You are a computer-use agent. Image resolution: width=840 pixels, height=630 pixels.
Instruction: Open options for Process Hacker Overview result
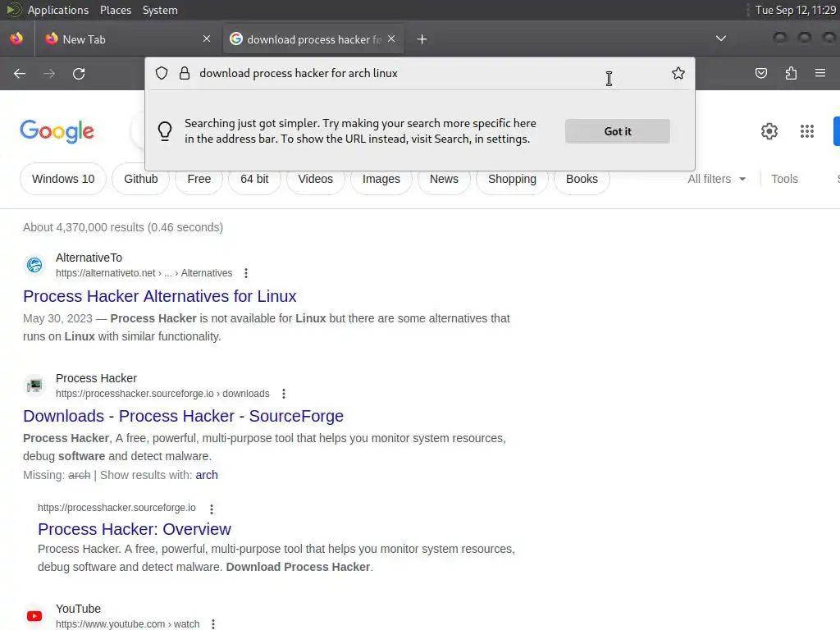tap(212, 509)
